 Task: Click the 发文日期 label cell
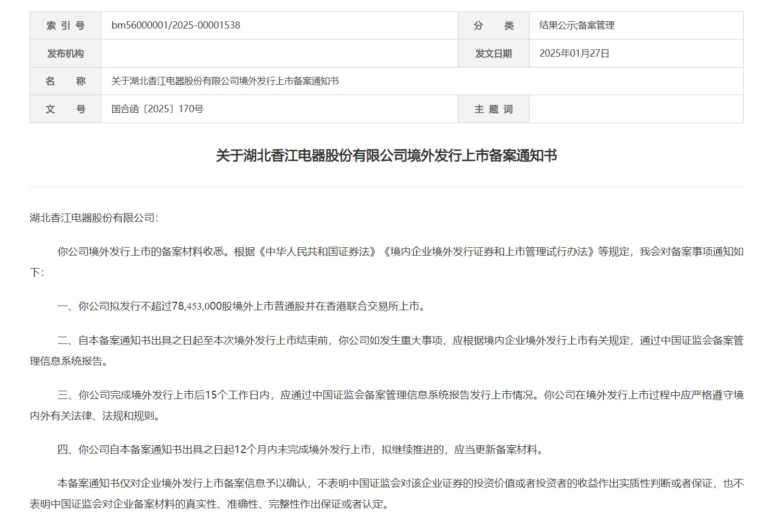coord(494,54)
